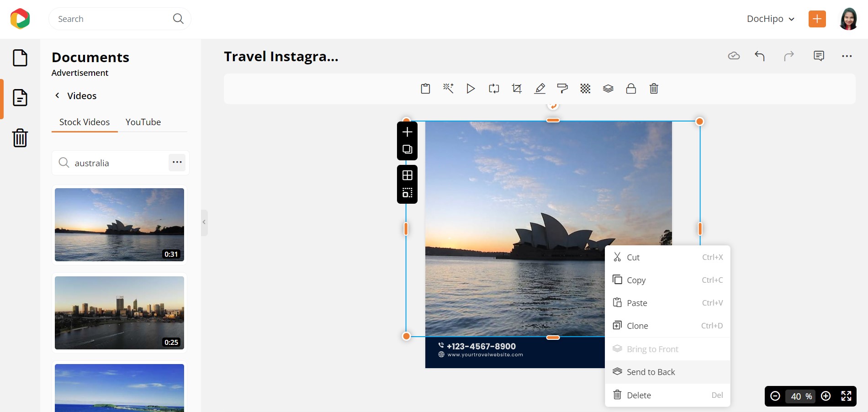Choose Bring to Front in context menu
Viewport: 868px width, 412px height.
pos(667,349)
